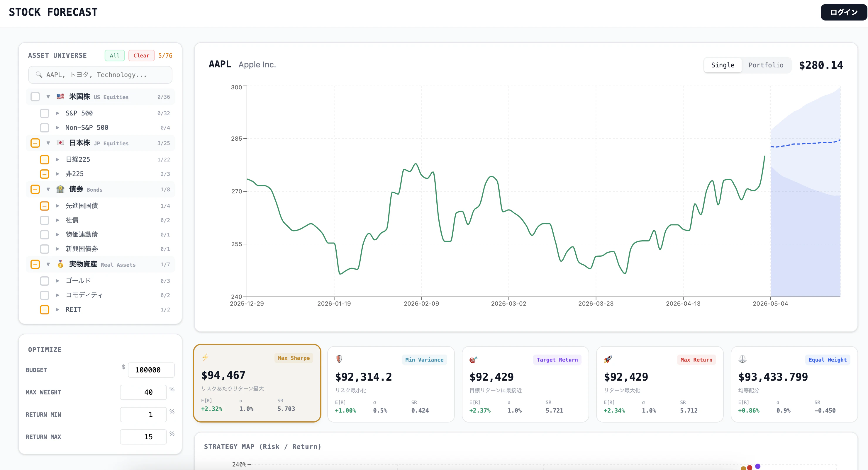Viewport: 868px width, 470px height.
Task: Expand the コモディティ subgroup
Action: (x=57, y=295)
